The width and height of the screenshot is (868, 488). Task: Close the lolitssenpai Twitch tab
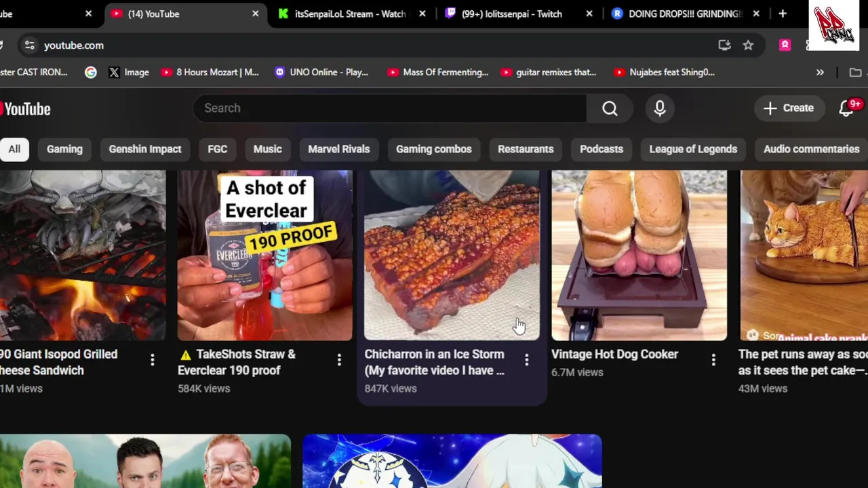[x=589, y=14]
